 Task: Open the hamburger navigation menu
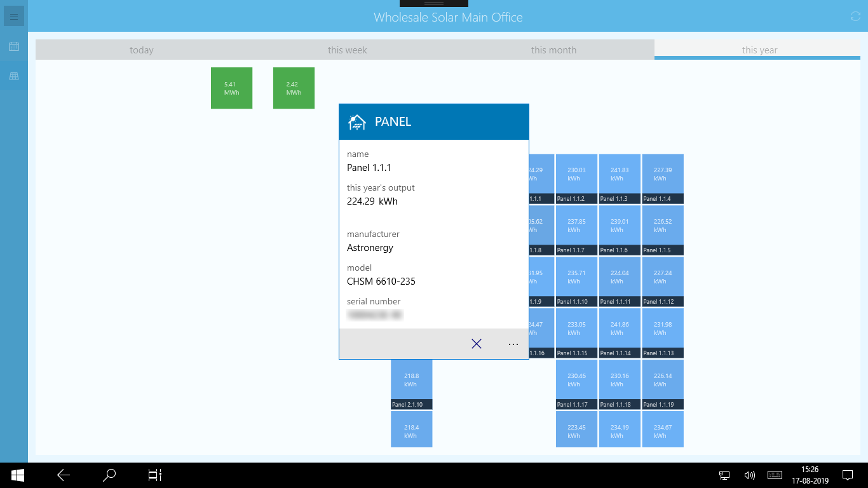(13, 16)
